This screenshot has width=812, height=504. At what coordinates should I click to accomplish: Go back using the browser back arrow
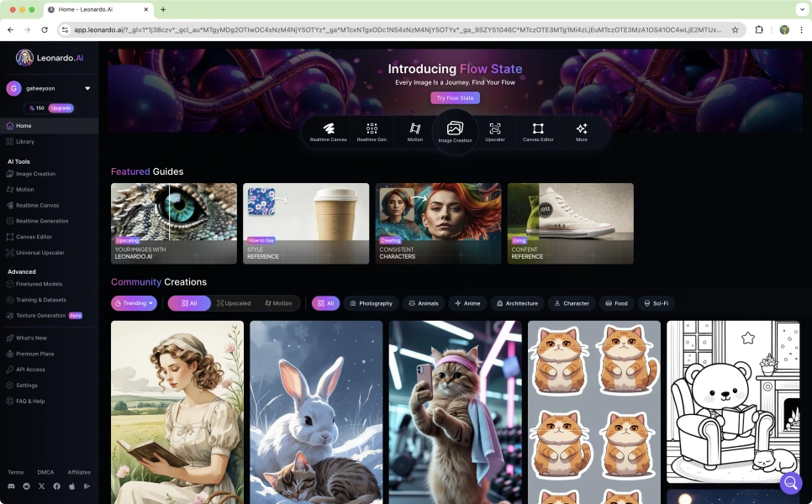coord(11,30)
